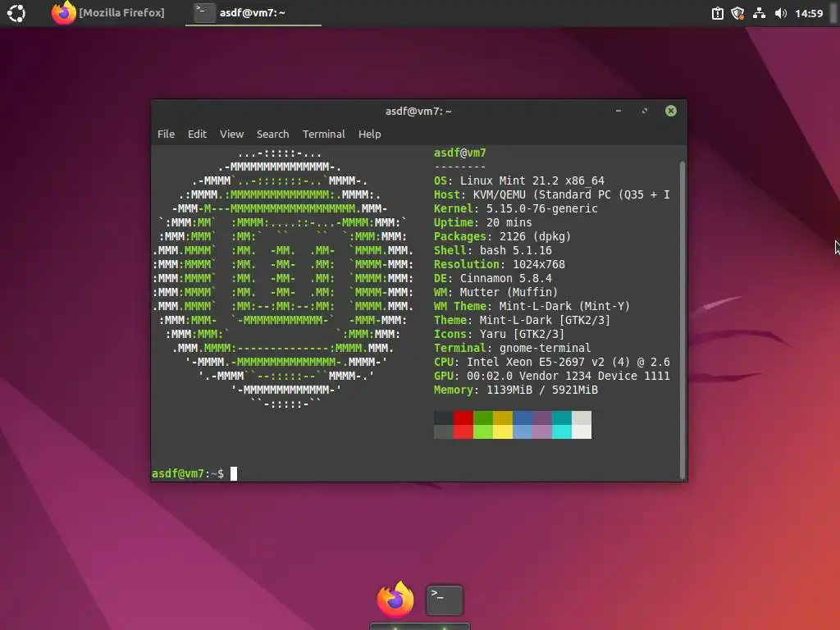Open the terminal Edit menu
This screenshot has width=840, height=630.
point(197,134)
